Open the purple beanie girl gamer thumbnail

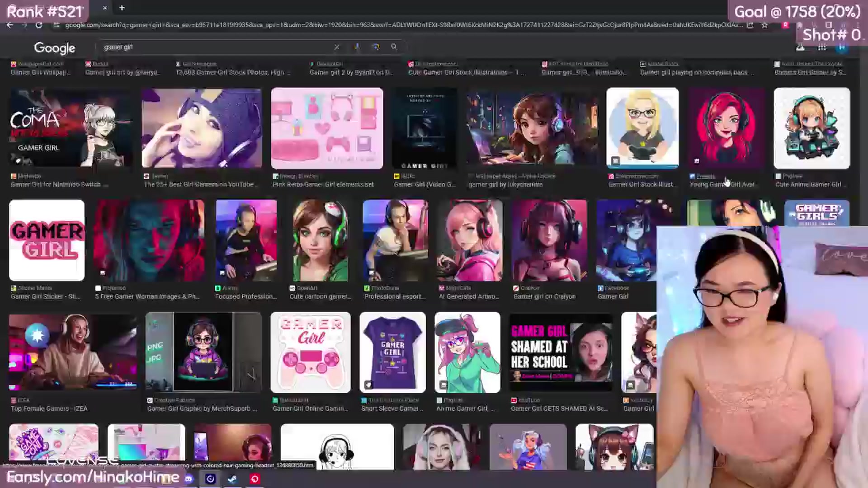click(x=202, y=128)
